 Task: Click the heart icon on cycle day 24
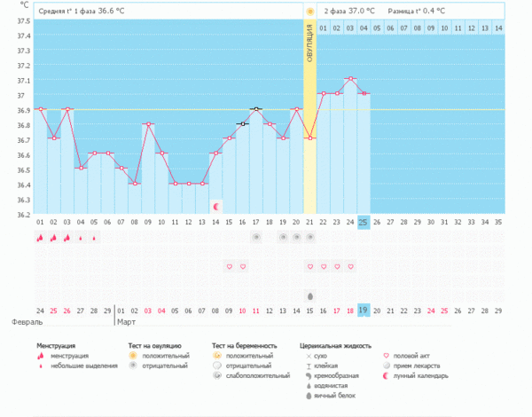click(350, 266)
